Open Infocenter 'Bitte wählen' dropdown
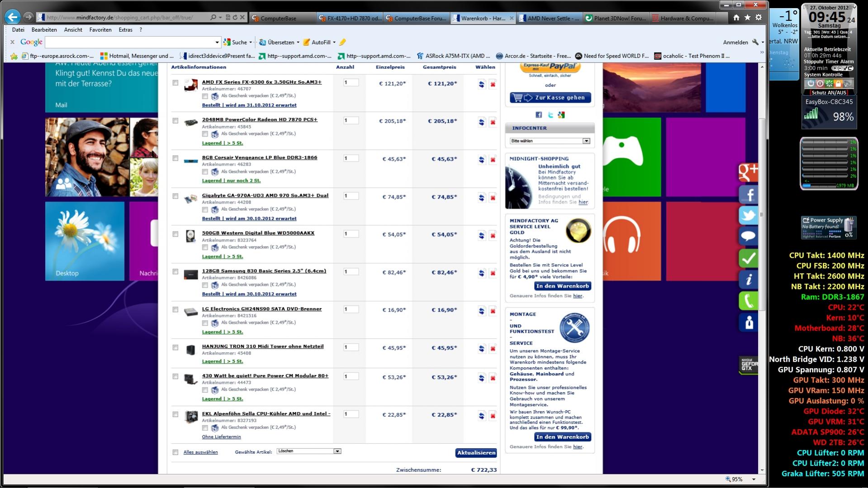The image size is (868, 488). (x=550, y=141)
